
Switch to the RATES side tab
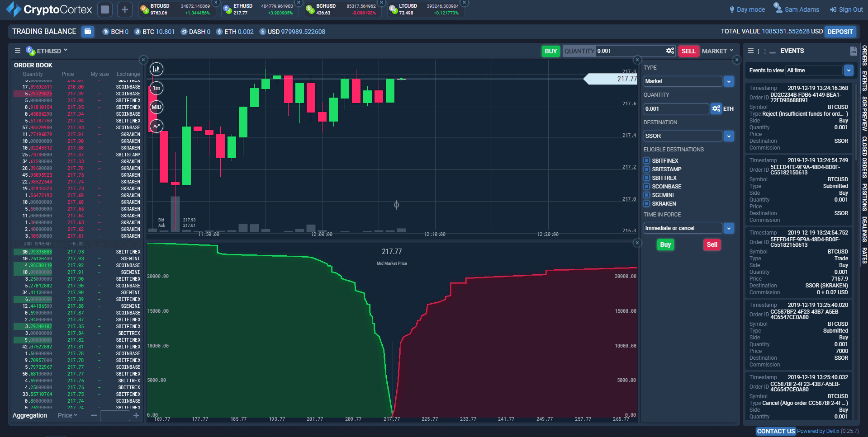click(x=864, y=255)
